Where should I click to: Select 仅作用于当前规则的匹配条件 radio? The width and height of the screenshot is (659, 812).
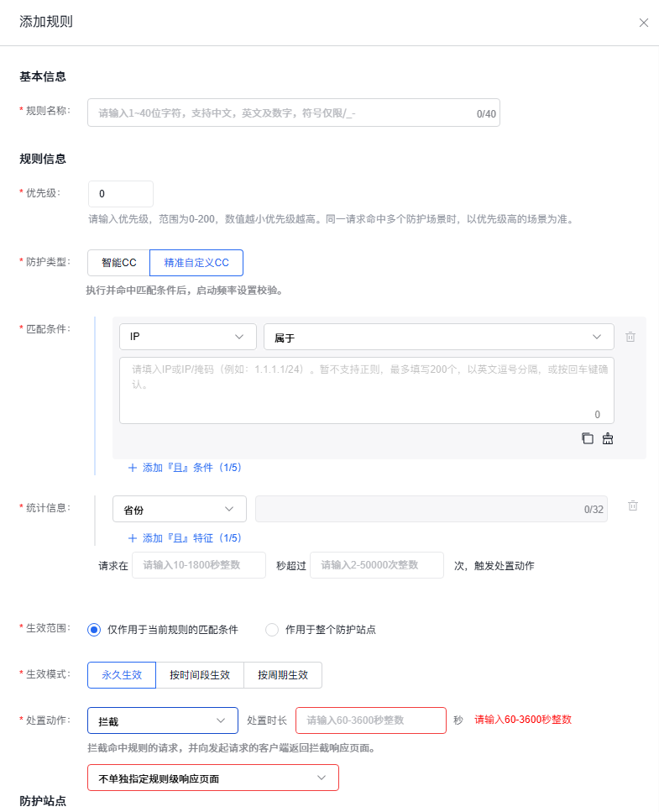94,630
